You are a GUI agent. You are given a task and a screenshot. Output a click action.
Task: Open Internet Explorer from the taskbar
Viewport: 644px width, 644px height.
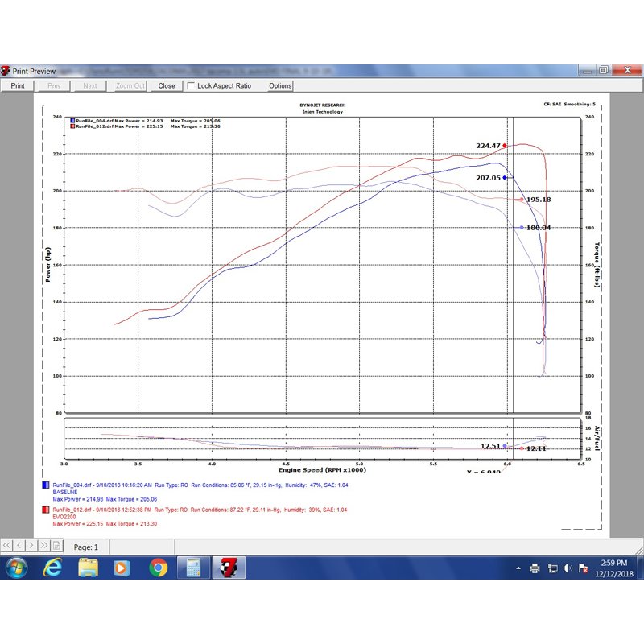click(52, 568)
